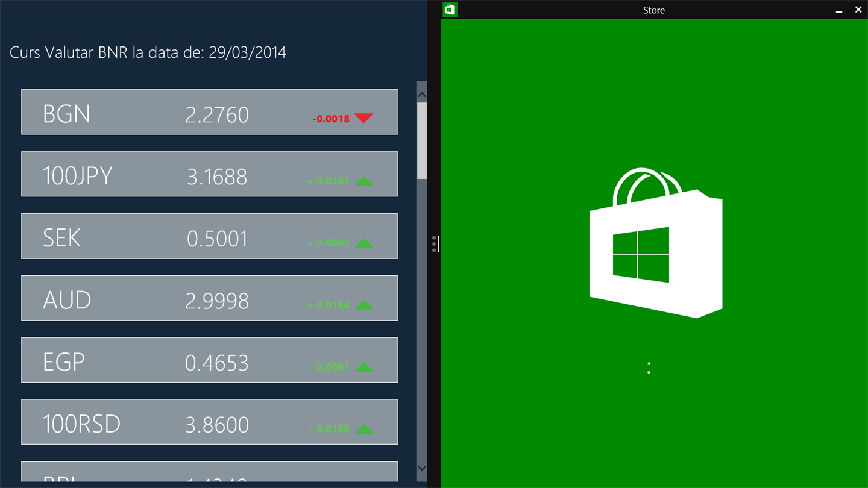Click the red down arrow for BGN
Viewport: 868px width, 488px height.
pos(363,117)
